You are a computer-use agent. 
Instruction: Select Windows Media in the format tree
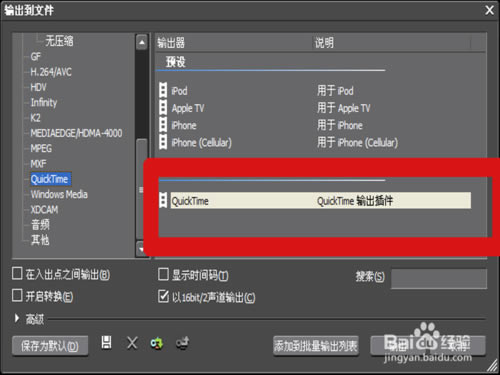coord(59,194)
